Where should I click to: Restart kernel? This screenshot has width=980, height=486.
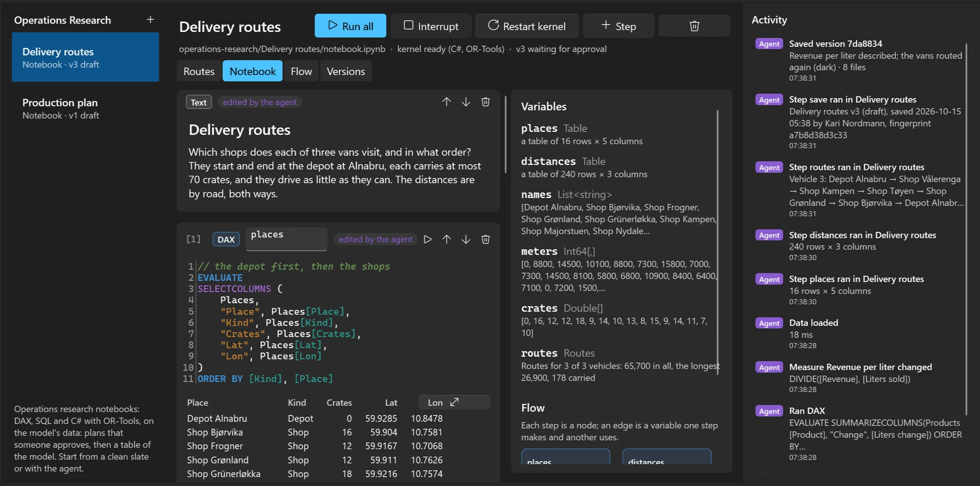[x=527, y=26]
